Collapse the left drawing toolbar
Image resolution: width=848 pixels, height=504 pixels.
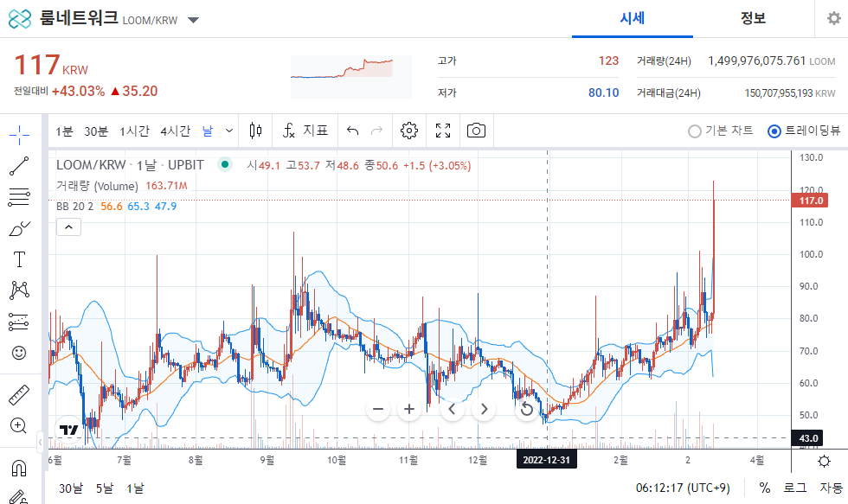(40, 443)
